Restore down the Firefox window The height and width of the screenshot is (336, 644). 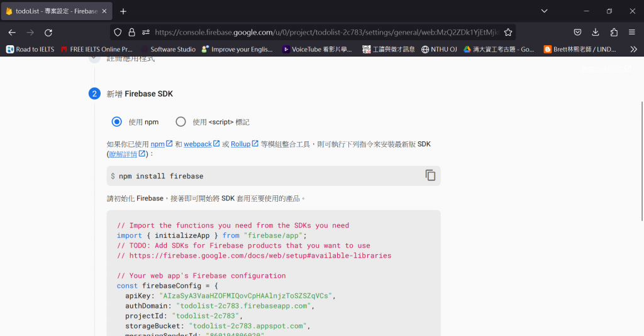(x=609, y=11)
